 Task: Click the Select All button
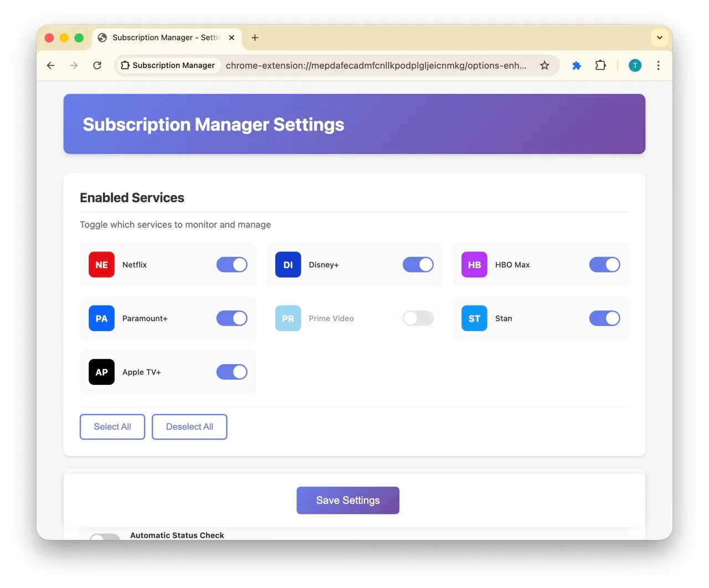pyautogui.click(x=112, y=427)
